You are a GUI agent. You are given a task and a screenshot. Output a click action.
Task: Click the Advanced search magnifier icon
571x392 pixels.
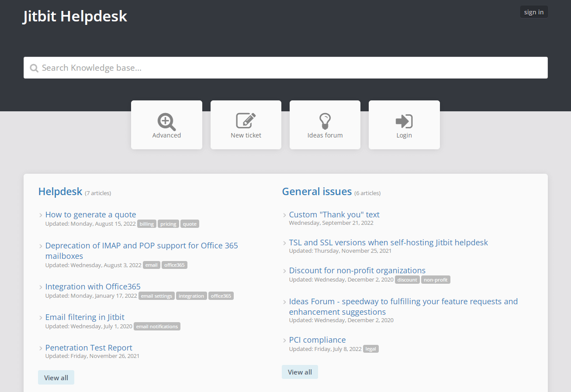166,122
